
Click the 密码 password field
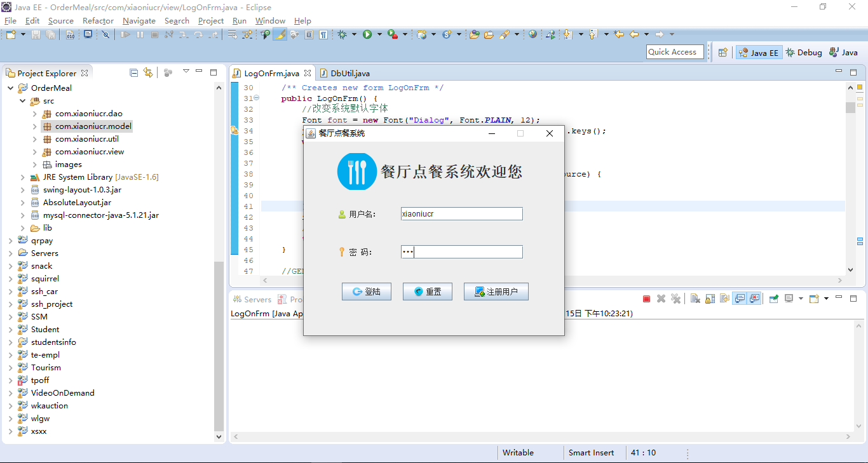click(461, 252)
